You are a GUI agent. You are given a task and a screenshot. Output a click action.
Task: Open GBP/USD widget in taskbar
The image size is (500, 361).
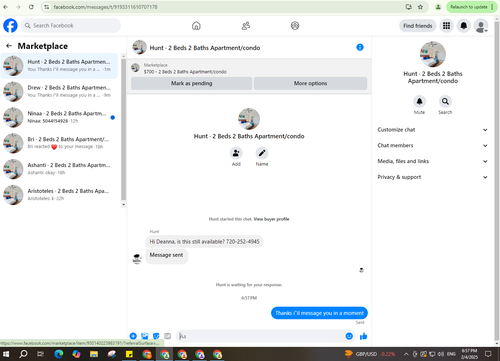tap(370, 354)
